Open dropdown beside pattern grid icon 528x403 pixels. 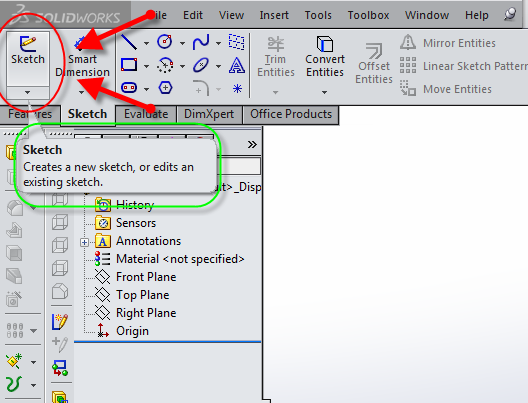coord(33,331)
